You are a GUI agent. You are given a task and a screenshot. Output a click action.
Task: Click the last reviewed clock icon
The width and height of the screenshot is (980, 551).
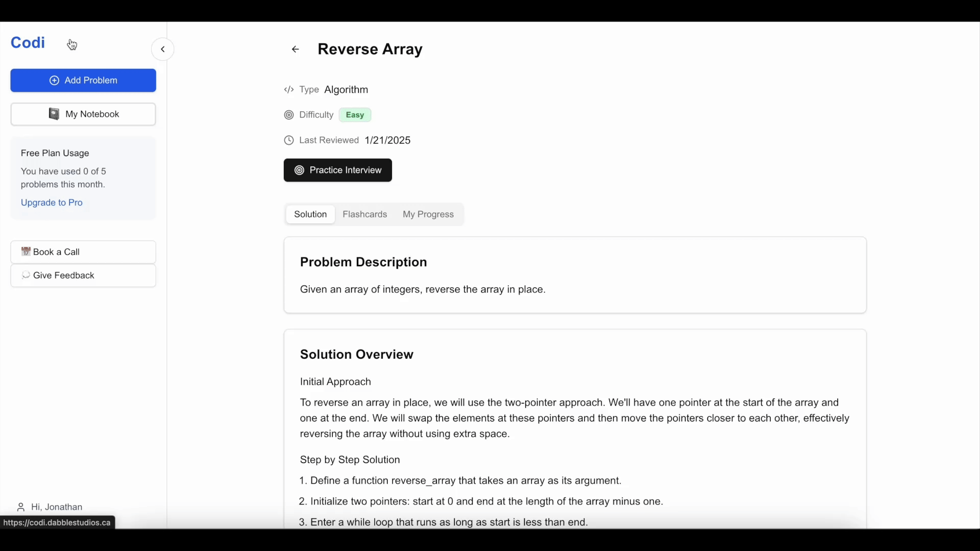click(288, 140)
